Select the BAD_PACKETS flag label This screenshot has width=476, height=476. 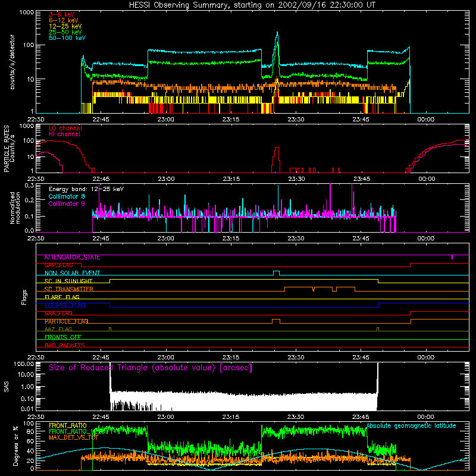click(65, 345)
